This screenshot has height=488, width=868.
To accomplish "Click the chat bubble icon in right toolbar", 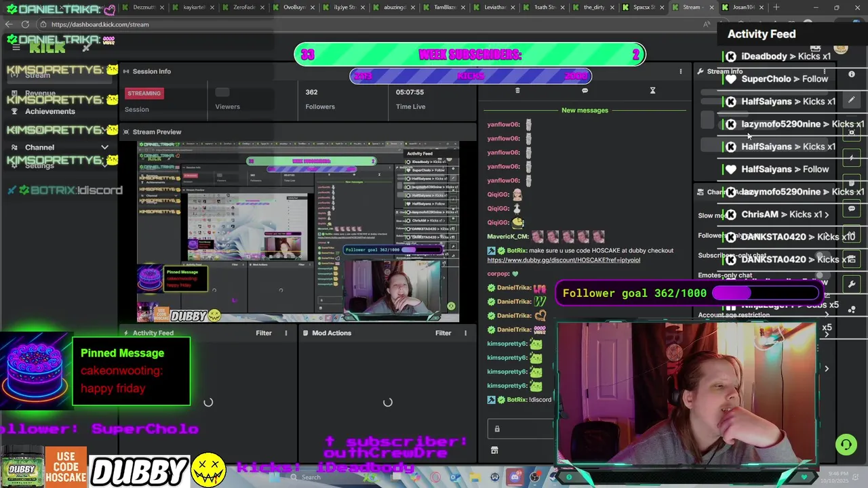I will (x=852, y=209).
